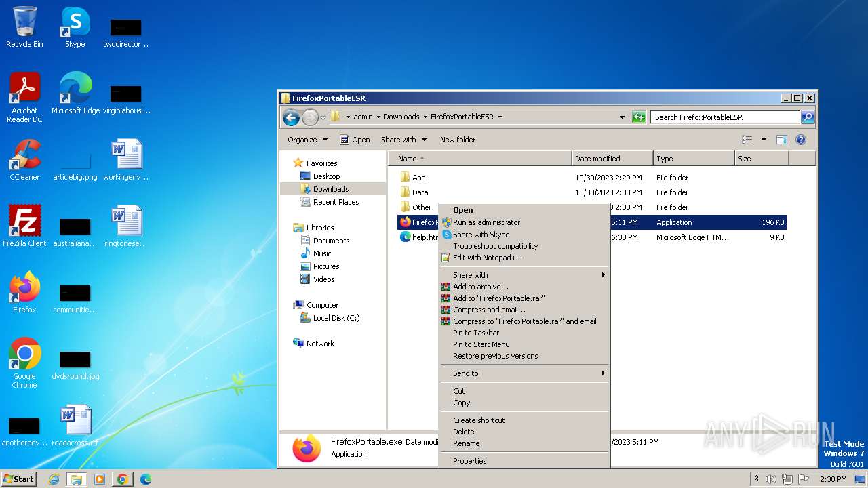Open the Action Center flag icon
Screen dimensions: 868x488
[x=804, y=479]
